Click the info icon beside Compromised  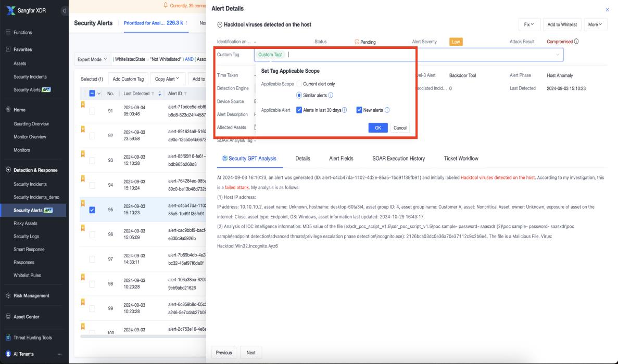(x=576, y=41)
